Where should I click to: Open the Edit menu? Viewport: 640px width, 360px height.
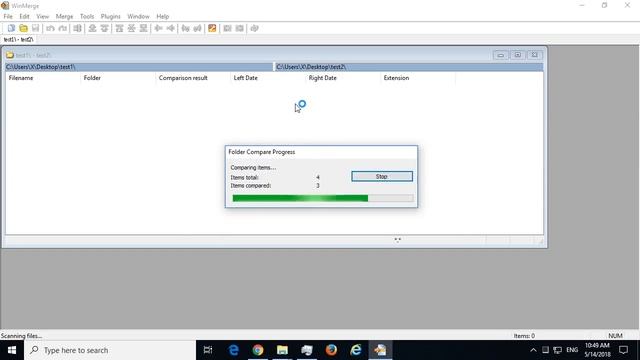pyautogui.click(x=24, y=16)
